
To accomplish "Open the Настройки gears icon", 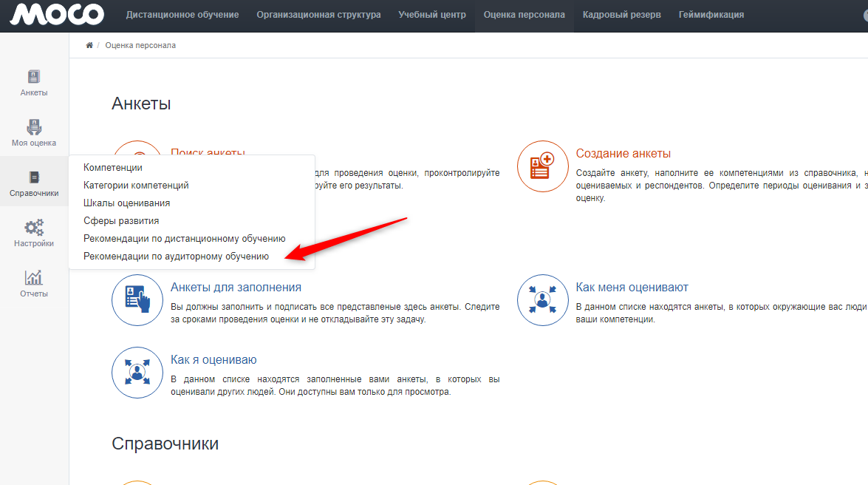I will coord(34,228).
